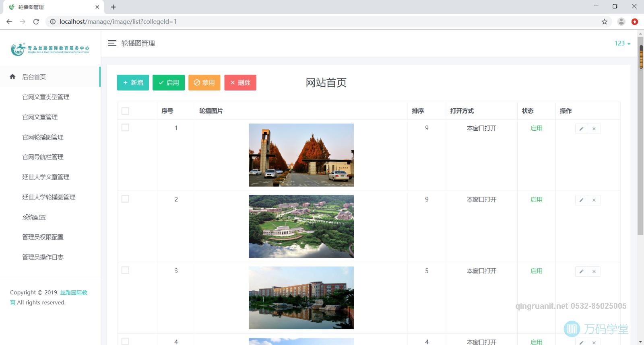Tick the select-all checkbox in table header
Viewport: 644px width, 345px height.
(x=125, y=111)
